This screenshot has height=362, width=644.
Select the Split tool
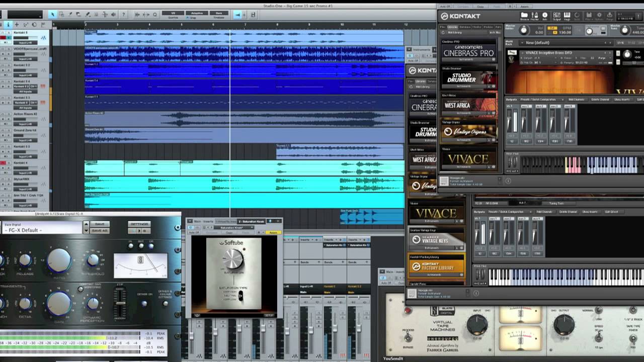(x=70, y=14)
